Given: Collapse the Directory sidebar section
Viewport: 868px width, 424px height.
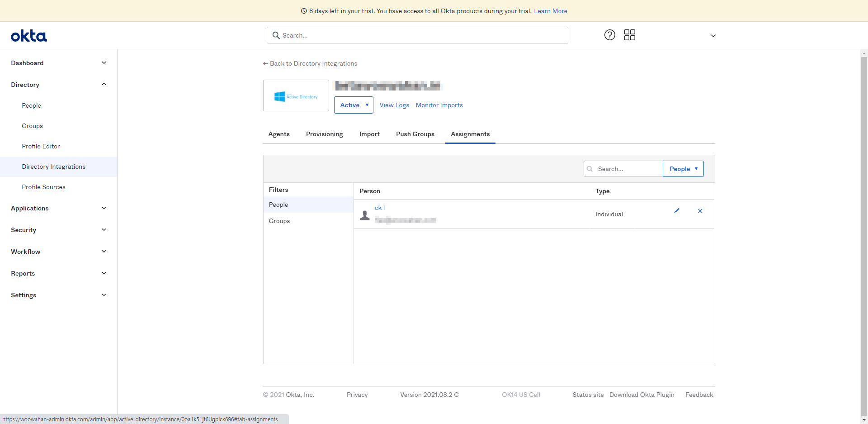Looking at the screenshot, I should pyautogui.click(x=59, y=85).
